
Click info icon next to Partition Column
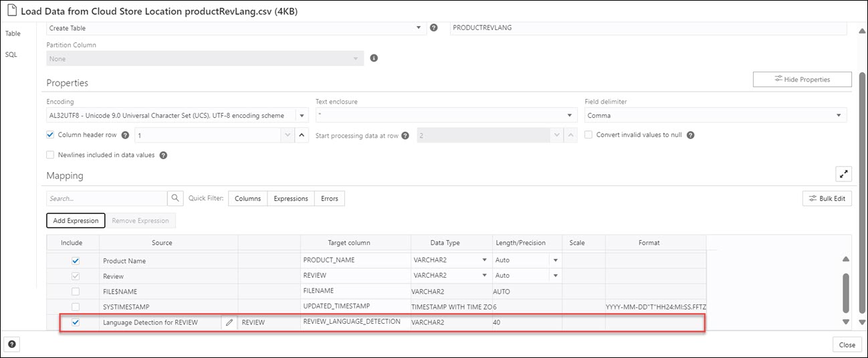(x=374, y=58)
